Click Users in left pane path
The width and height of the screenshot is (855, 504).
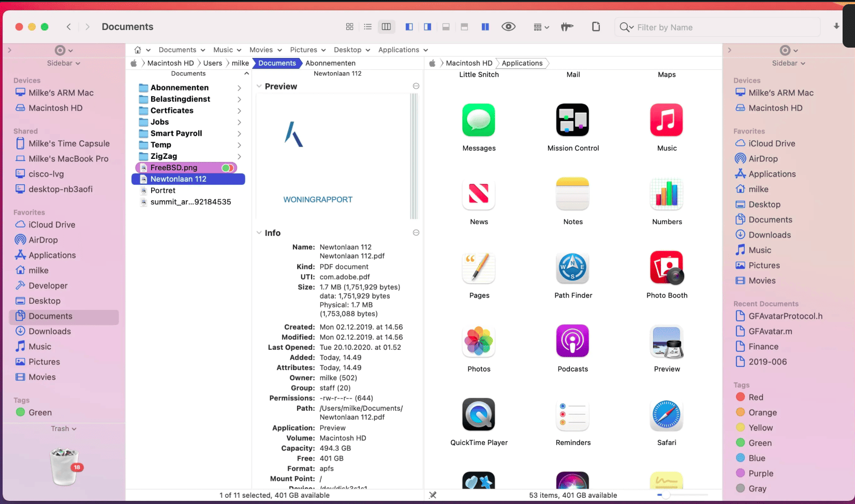tap(213, 63)
